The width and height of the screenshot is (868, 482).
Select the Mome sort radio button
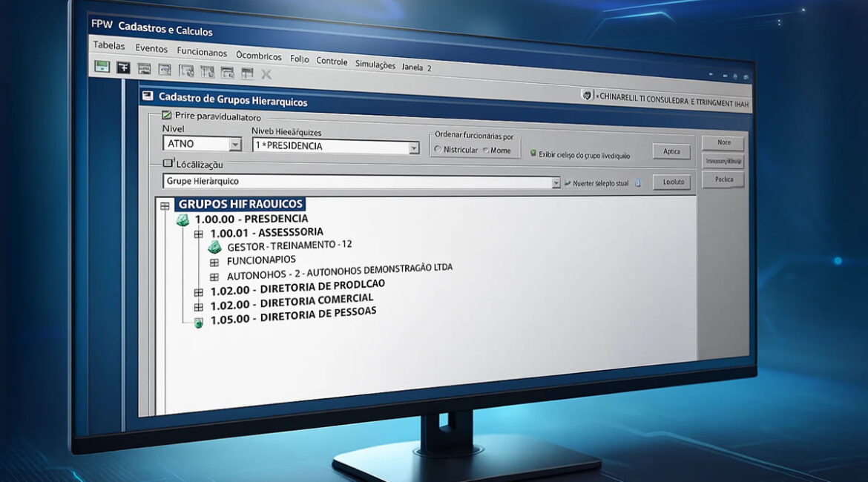(x=485, y=151)
